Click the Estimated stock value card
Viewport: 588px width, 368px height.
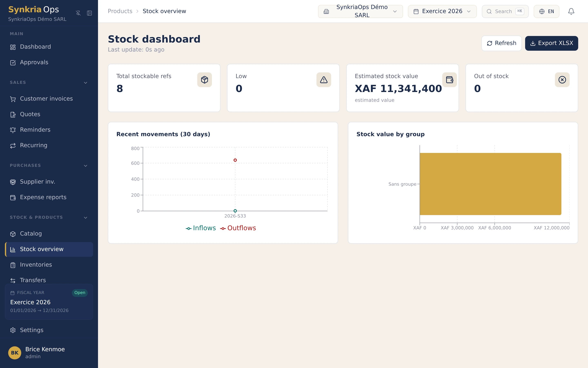tap(402, 88)
